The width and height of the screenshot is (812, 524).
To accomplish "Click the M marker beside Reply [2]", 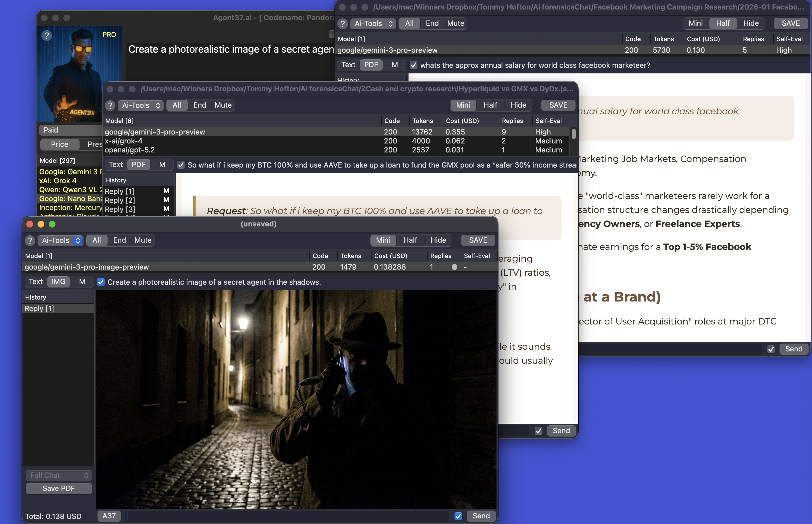I will [166, 200].
